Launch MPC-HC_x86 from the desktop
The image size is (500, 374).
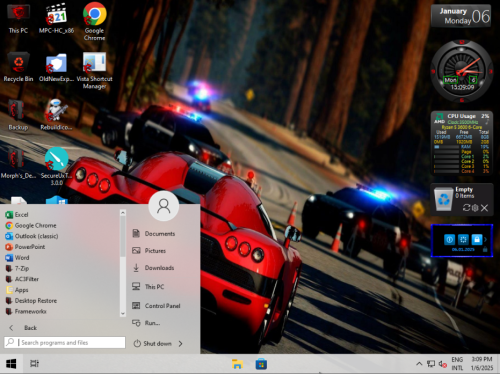(56, 18)
